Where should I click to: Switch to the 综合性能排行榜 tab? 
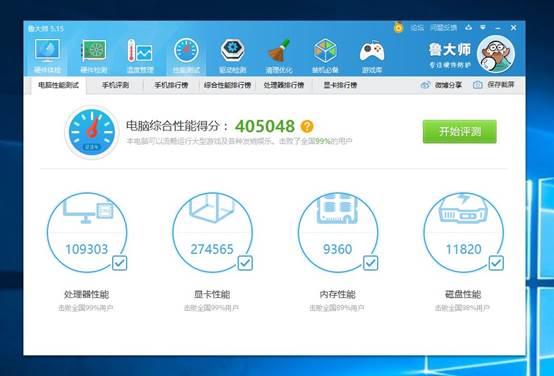(228, 85)
